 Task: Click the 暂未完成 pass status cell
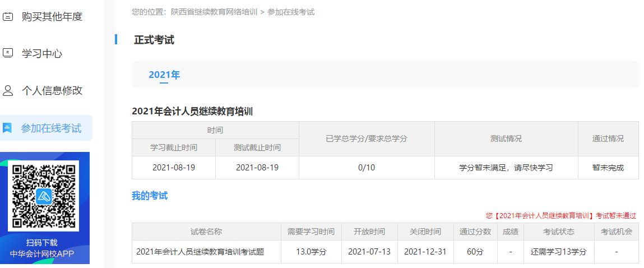coord(608,167)
